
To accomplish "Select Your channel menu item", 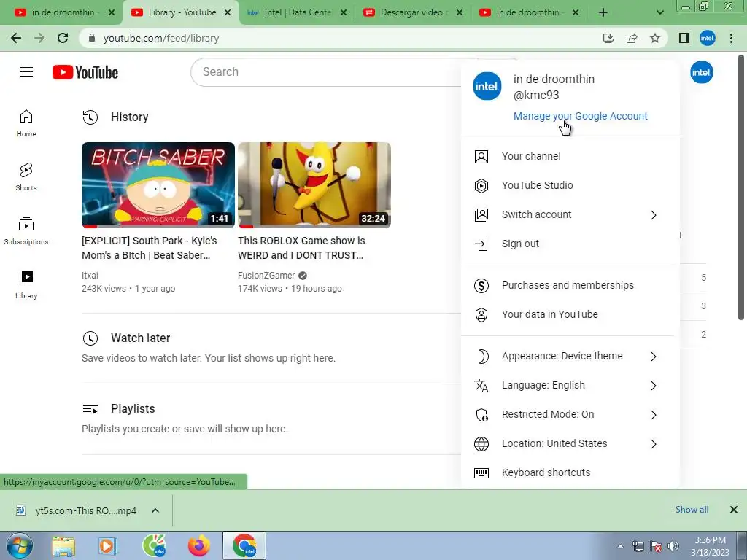I will click(570, 156).
